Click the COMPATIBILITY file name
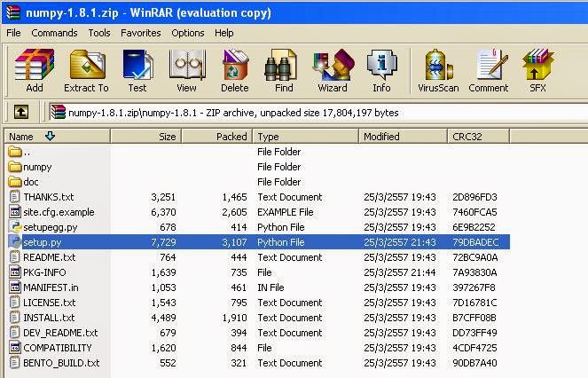588x378 pixels. click(x=58, y=348)
